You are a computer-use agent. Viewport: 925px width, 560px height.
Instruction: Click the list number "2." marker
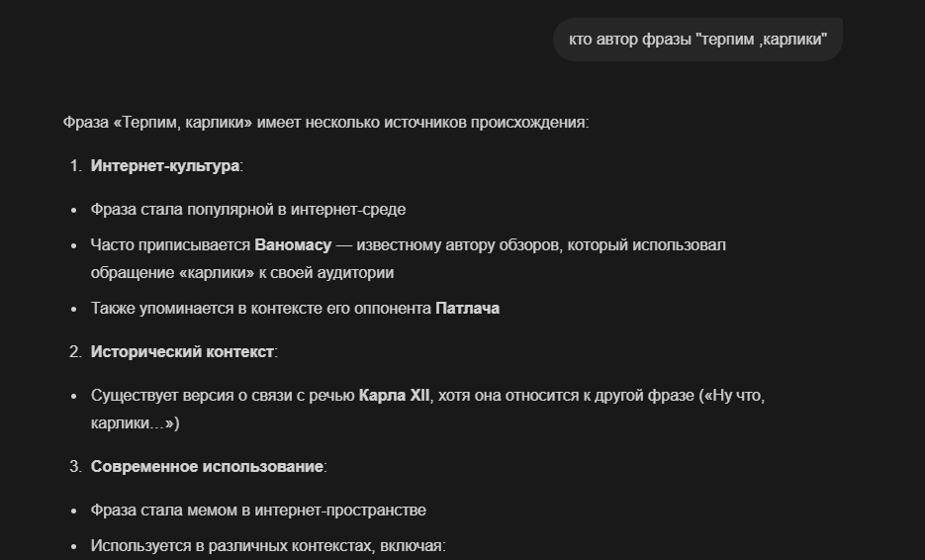tap(75, 351)
